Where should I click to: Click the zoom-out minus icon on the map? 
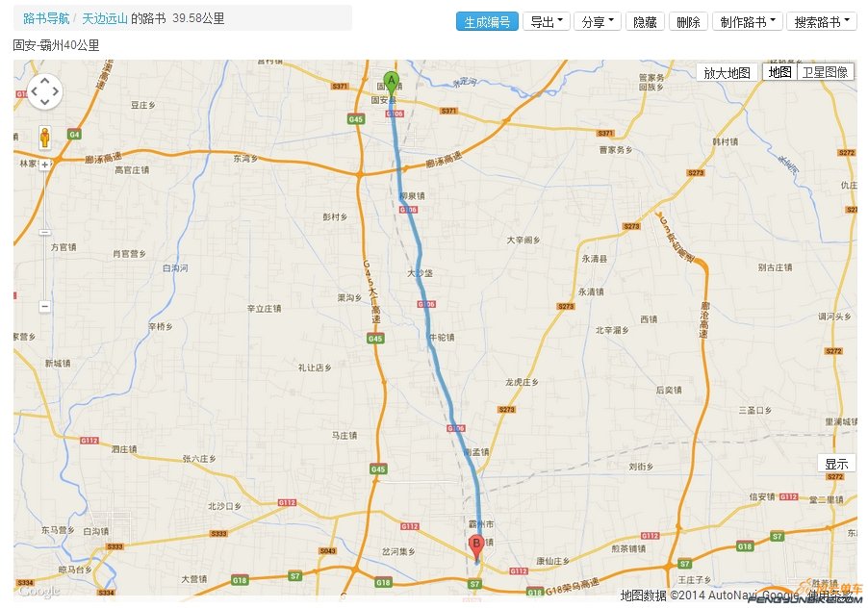[42, 306]
